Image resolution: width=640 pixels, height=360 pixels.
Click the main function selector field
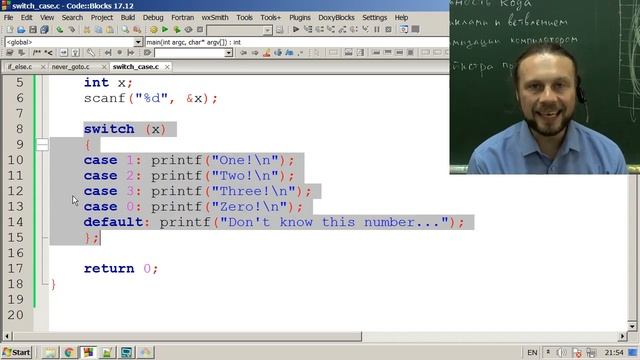297,42
